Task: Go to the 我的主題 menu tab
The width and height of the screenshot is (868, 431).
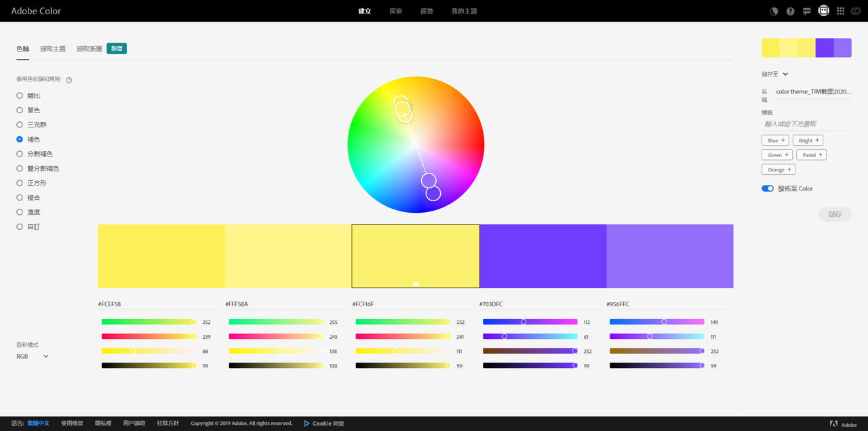Action: coord(465,12)
